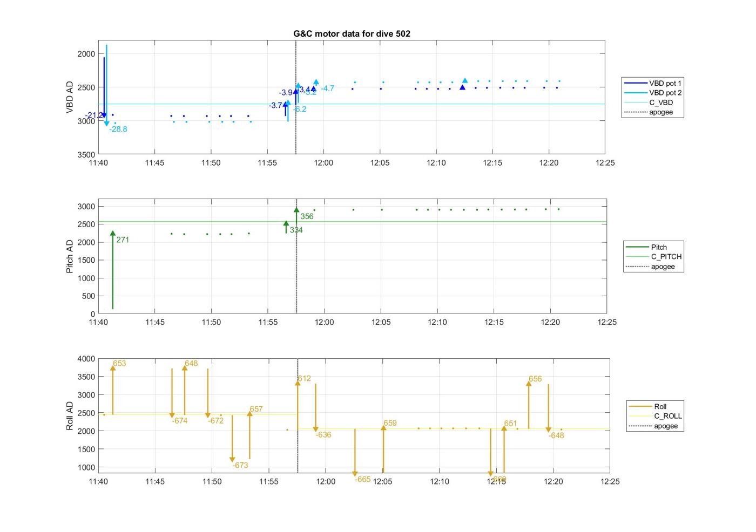Click the '-4.7' VBD data label
This screenshot has width=756, height=532.
point(328,88)
